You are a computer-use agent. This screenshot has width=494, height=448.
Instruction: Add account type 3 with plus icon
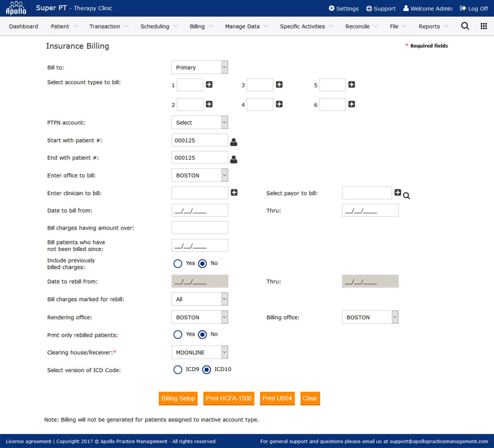coord(279,85)
